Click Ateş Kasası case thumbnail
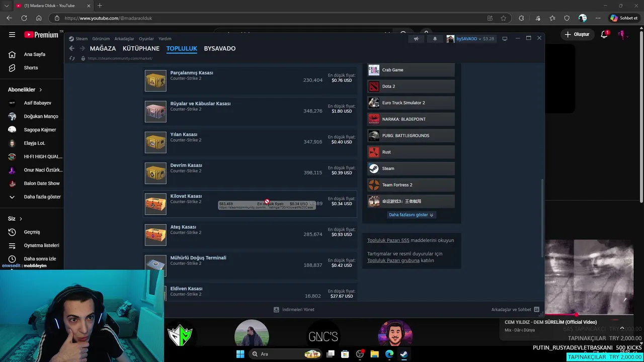This screenshot has width=644, height=362. coord(155,235)
